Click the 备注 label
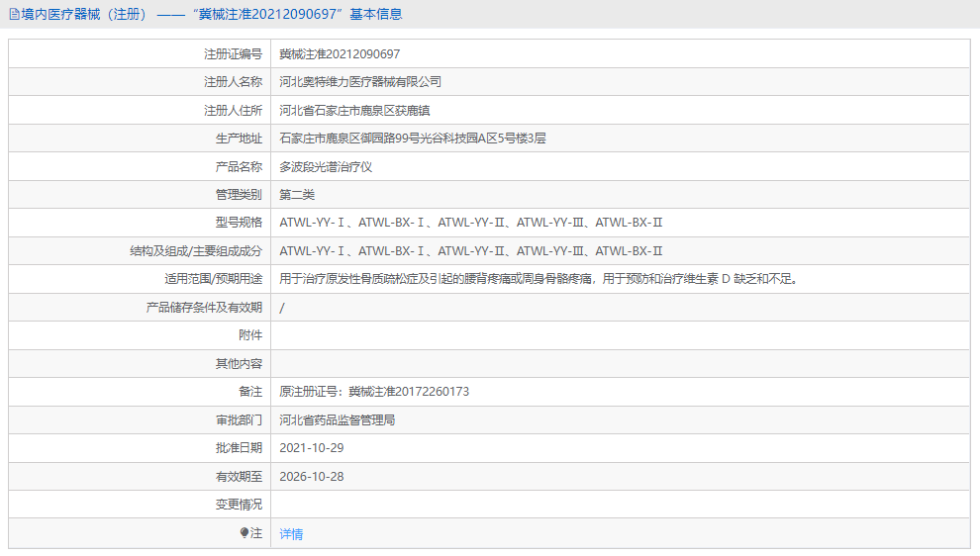This screenshot has height=556, width=980. [x=250, y=392]
